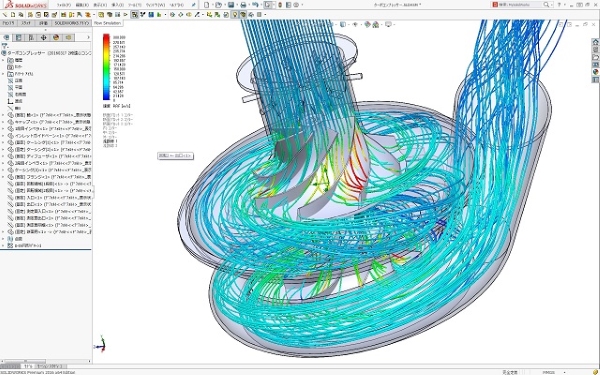Open the dropdown arrow beside Save
This screenshot has width=600, height=375.
pyautogui.click(x=236, y=5)
